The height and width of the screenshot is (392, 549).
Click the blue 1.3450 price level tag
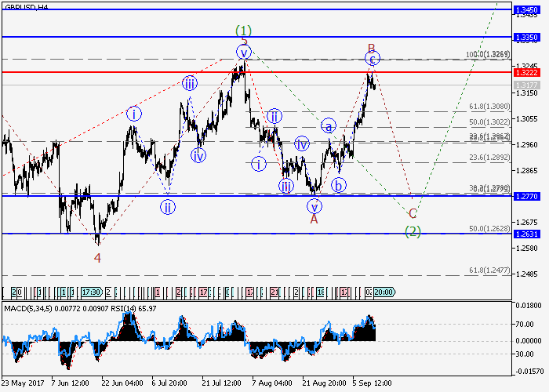(527, 9)
